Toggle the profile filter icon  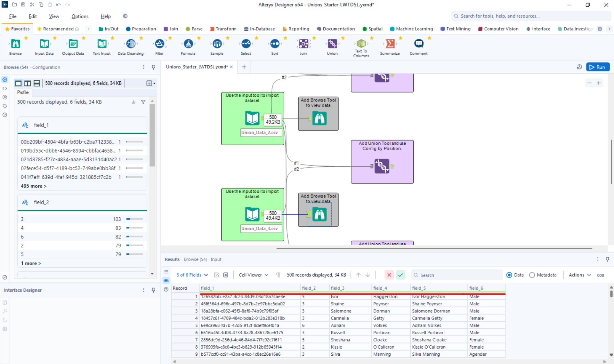(x=143, y=102)
